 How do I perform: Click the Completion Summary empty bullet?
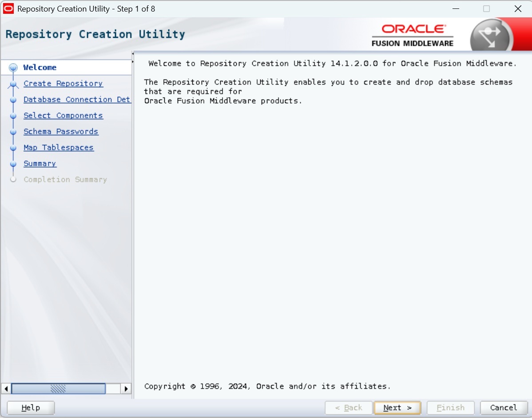coord(13,179)
